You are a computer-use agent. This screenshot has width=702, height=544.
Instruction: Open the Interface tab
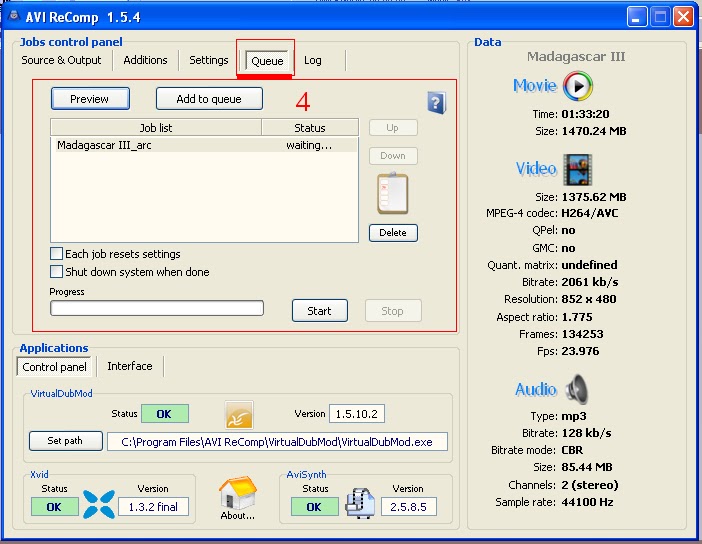pyautogui.click(x=130, y=366)
